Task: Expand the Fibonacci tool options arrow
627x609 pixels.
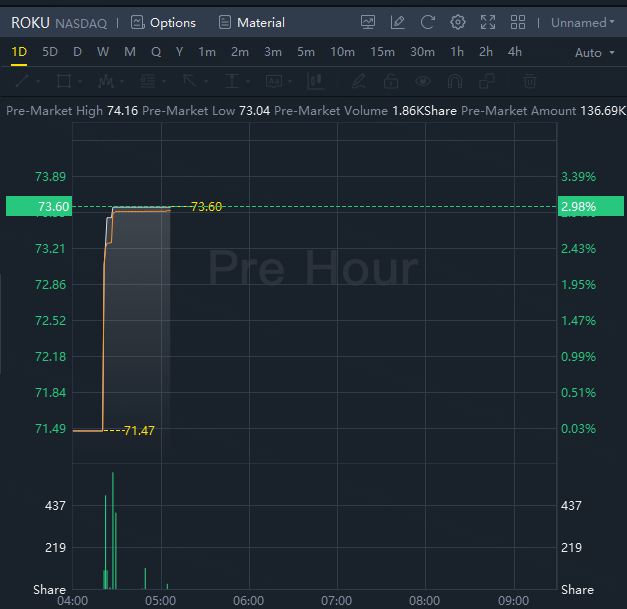Action: tap(164, 81)
